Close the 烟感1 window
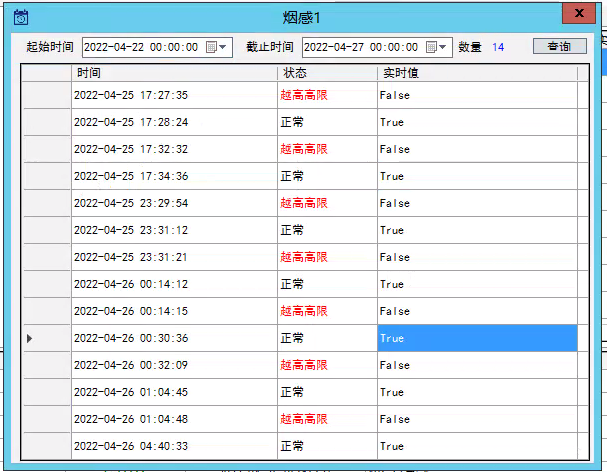The image size is (607, 472). [578, 14]
